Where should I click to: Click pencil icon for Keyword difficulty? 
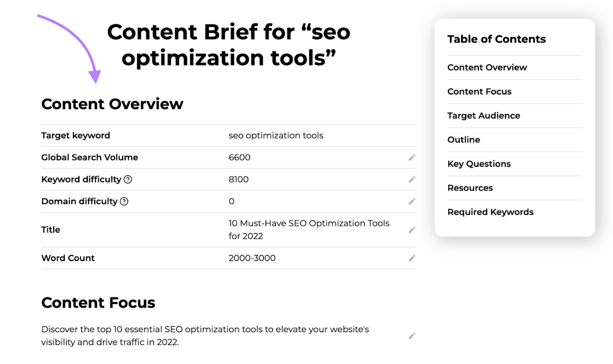click(412, 179)
